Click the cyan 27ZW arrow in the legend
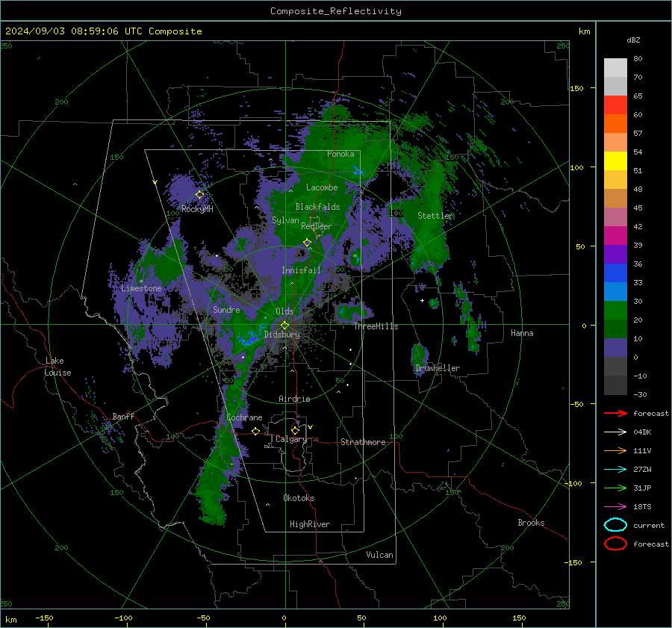 click(615, 470)
